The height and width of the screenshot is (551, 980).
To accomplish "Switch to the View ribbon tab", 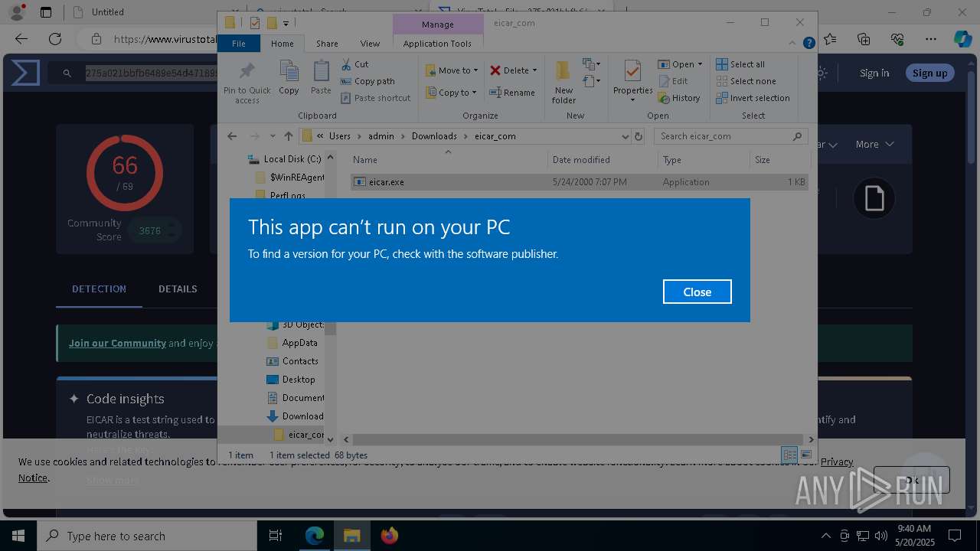I will (x=370, y=44).
